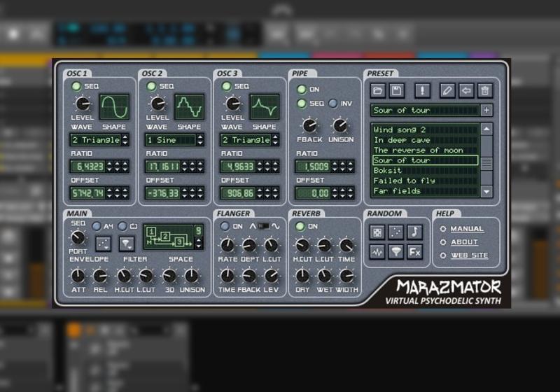Toggle the Pipe INV switch

332,104
